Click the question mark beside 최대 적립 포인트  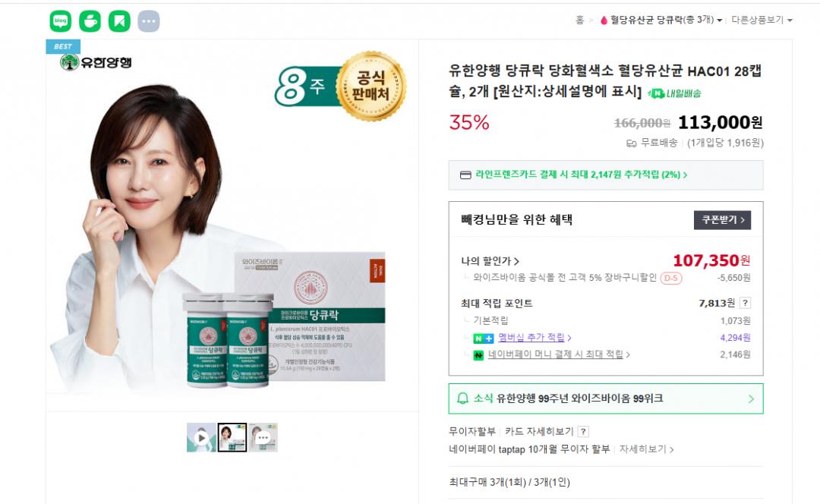(746, 303)
